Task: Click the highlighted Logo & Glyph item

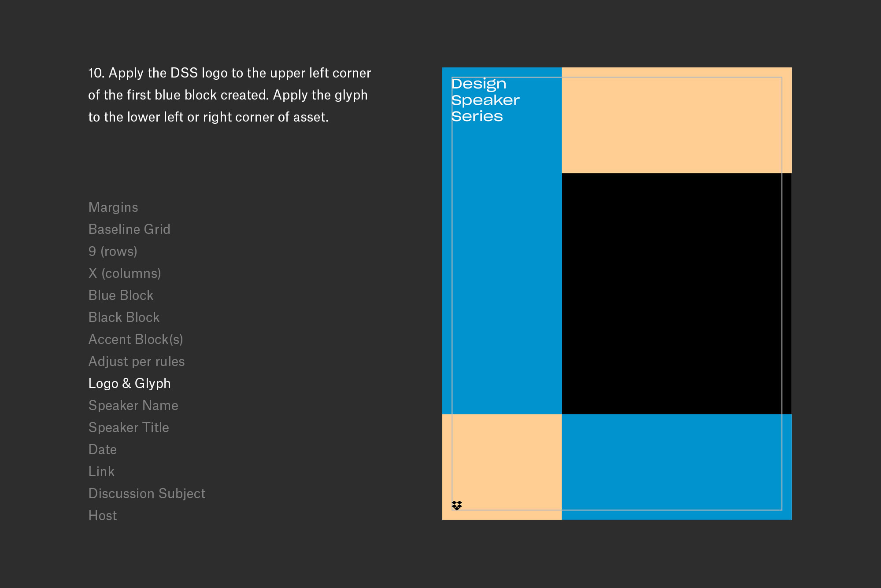Action: [130, 383]
